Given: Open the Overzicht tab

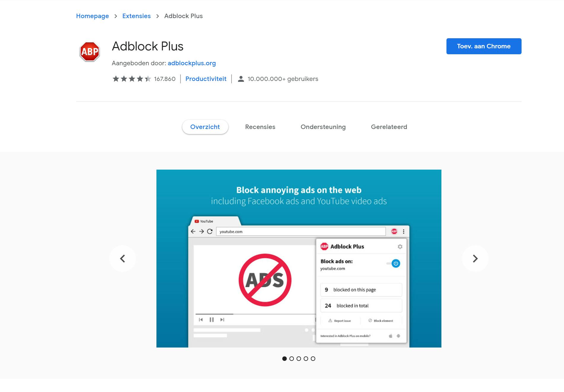Looking at the screenshot, I should click(205, 127).
